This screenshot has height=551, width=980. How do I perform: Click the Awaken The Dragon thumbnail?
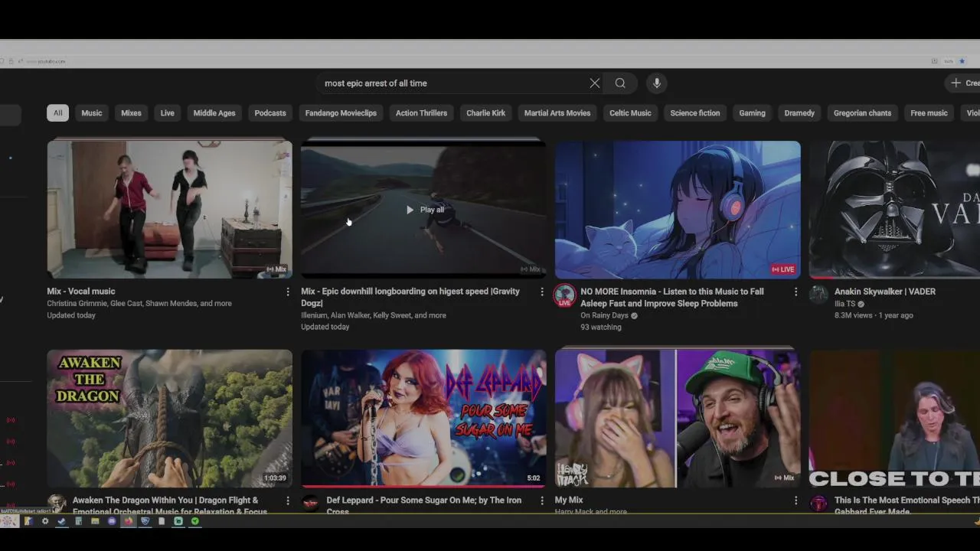(x=169, y=418)
